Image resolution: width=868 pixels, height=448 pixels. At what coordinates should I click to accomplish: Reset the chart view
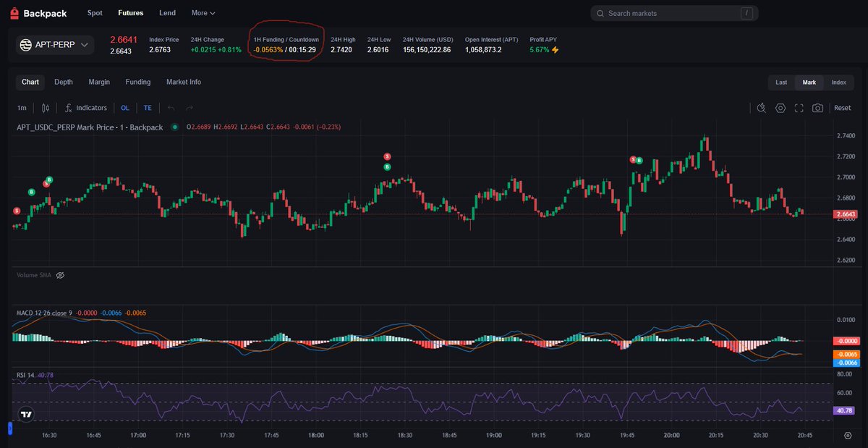pyautogui.click(x=843, y=108)
